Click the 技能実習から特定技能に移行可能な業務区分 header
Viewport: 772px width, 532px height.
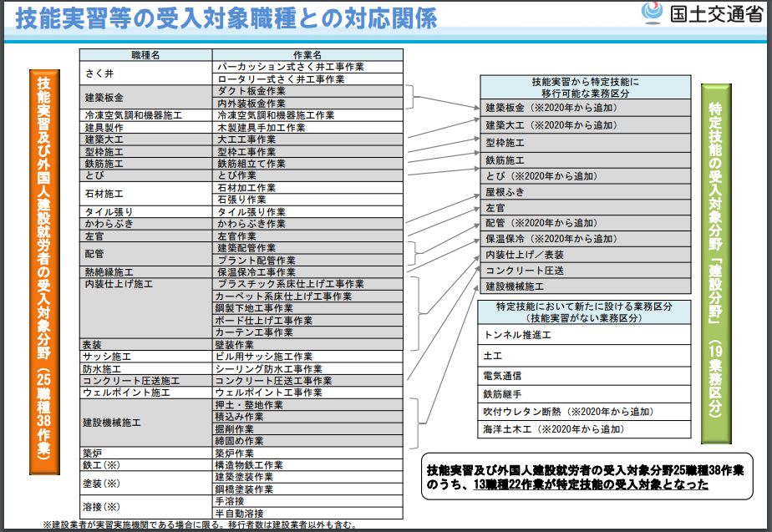click(x=586, y=88)
